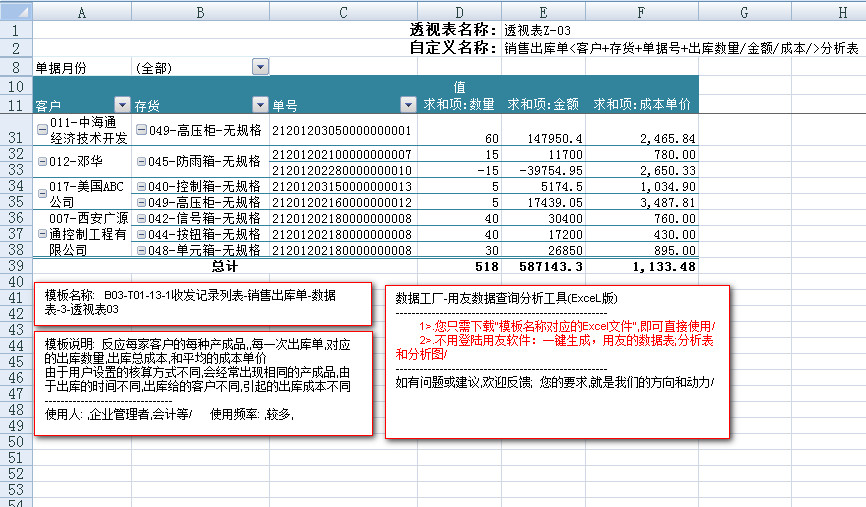The image size is (866, 507).
Task: Select the grand total amount 587143.3 cell
Action: (543, 267)
